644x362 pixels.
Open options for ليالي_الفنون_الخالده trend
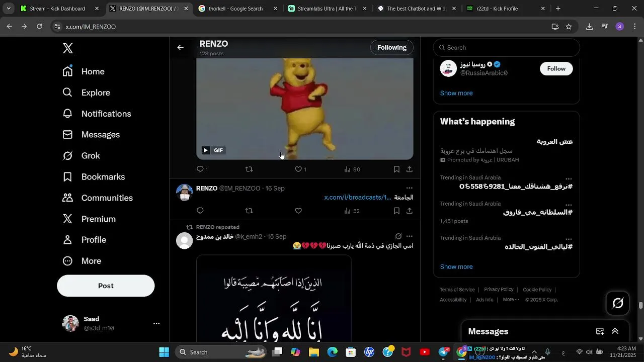click(569, 239)
